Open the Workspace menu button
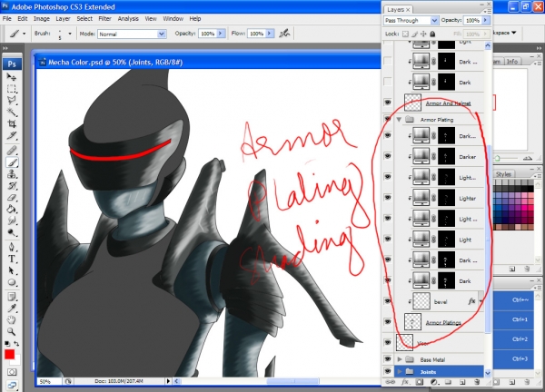Image resolution: width=545 pixels, height=392 pixels. tap(505, 33)
